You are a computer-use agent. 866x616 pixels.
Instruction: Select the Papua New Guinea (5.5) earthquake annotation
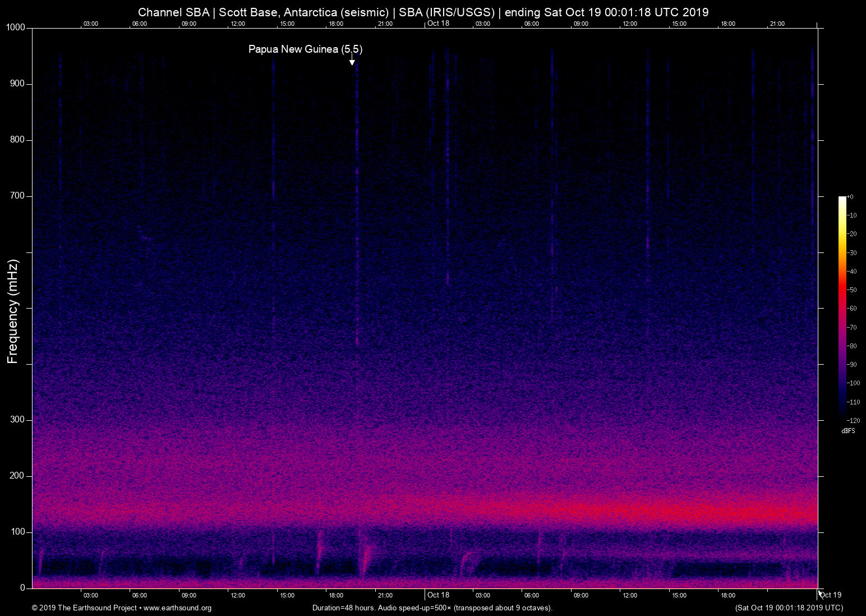coord(305,49)
